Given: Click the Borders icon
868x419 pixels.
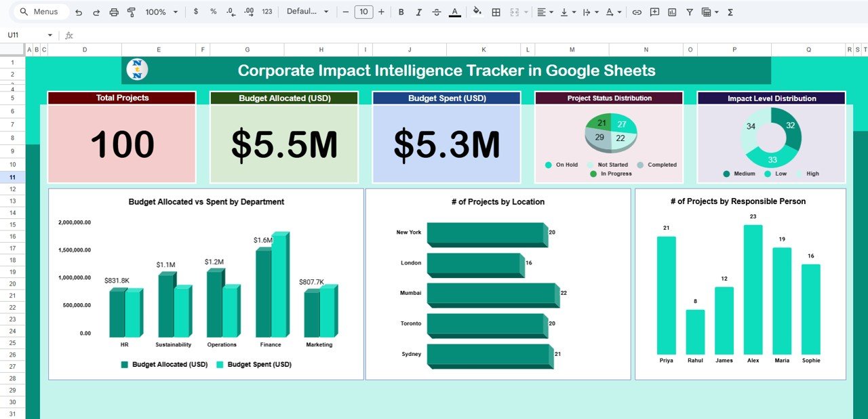Looking at the screenshot, I should (496, 12).
